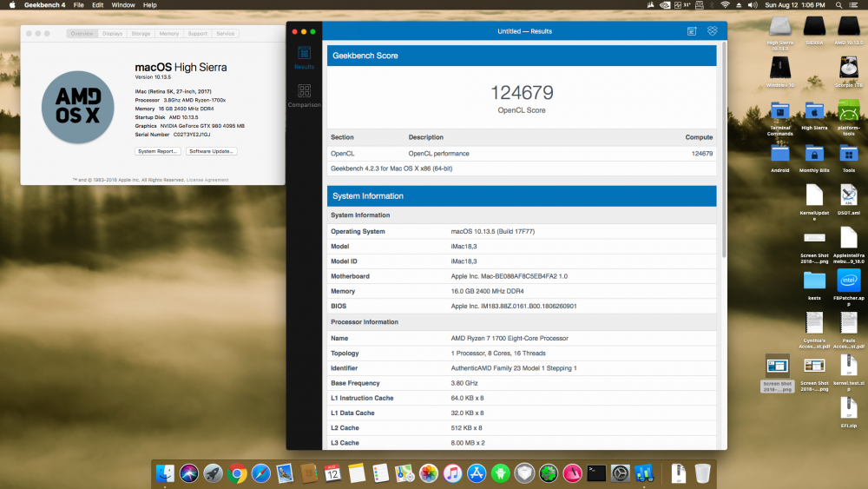The image size is (868, 489).
Task: Open Google Chrome from the dock
Action: [237, 473]
